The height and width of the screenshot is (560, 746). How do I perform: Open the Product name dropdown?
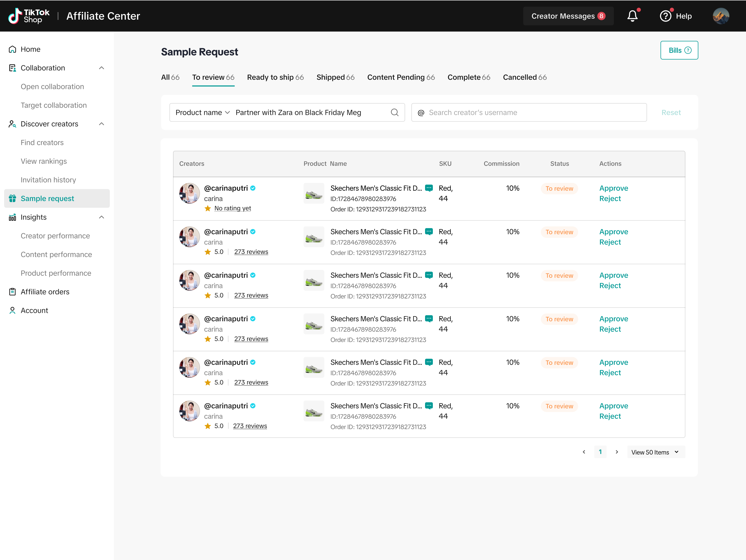coord(202,112)
